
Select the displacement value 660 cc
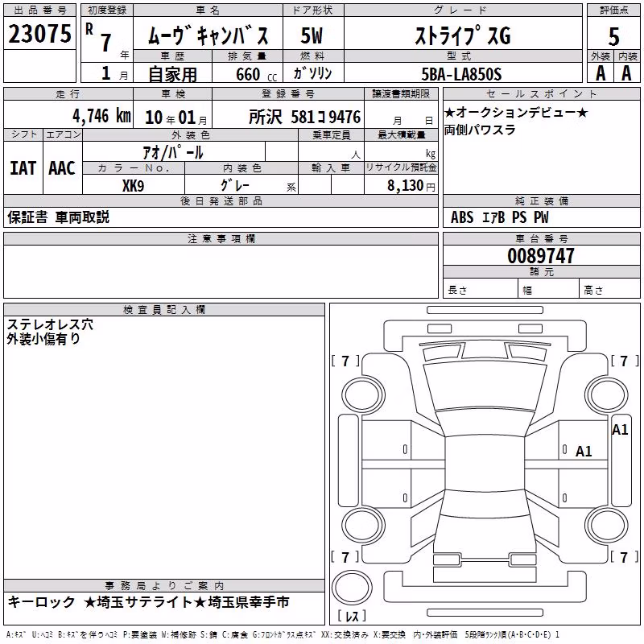[x=256, y=75]
